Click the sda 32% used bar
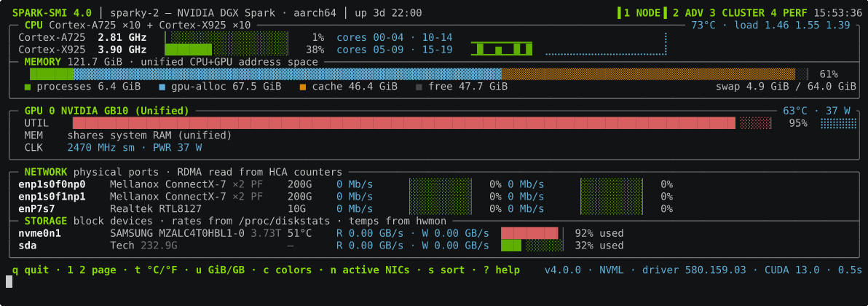This screenshot has height=306, width=868. 532,246
